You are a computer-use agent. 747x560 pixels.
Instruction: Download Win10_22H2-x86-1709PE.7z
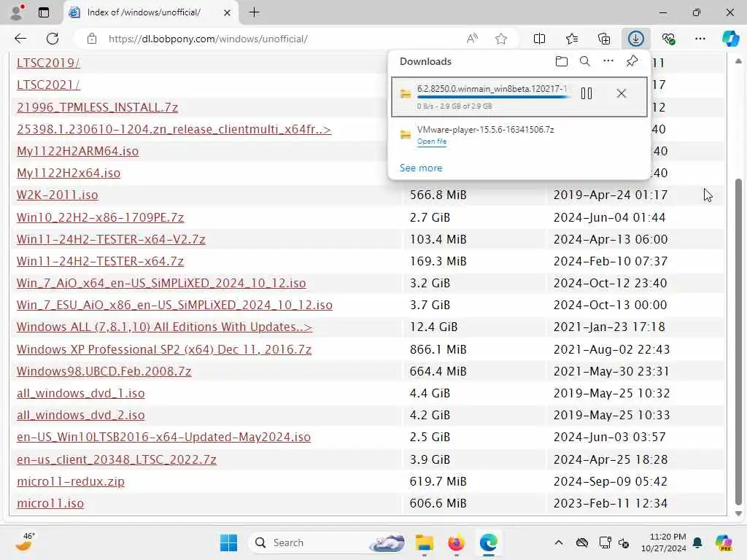(100, 217)
